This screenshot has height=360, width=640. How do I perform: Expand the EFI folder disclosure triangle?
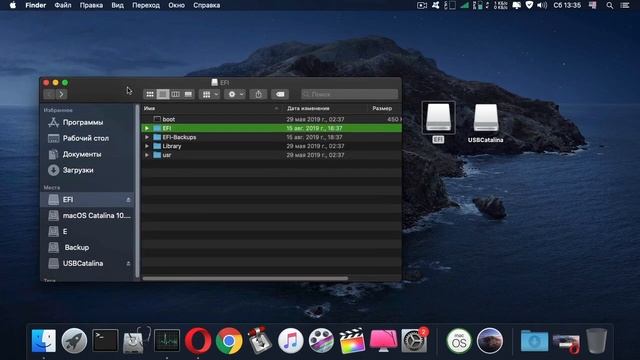click(x=147, y=128)
